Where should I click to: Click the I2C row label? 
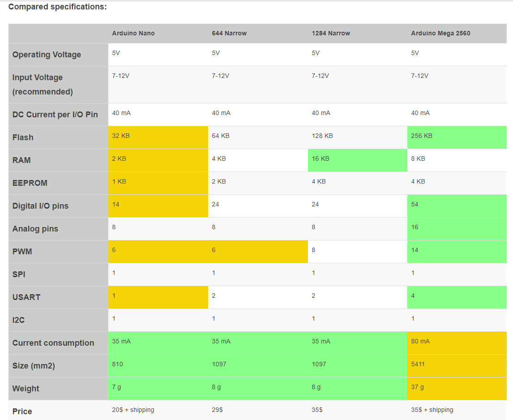[18, 320]
